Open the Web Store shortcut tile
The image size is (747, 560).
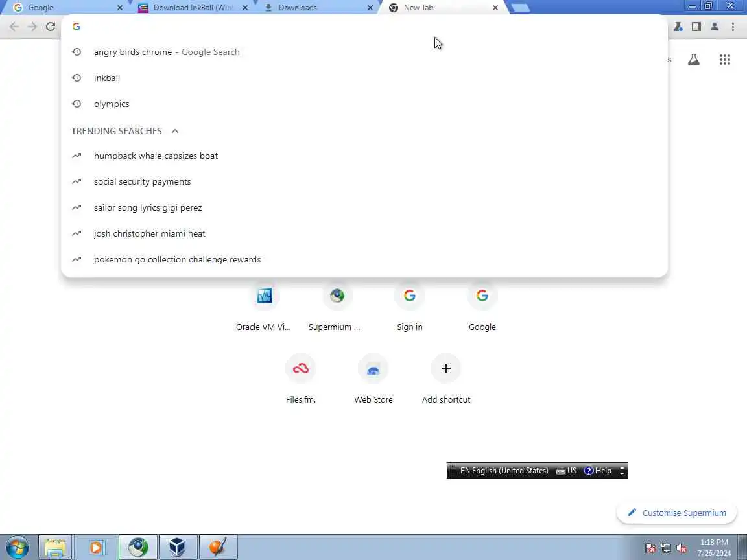coord(373,380)
